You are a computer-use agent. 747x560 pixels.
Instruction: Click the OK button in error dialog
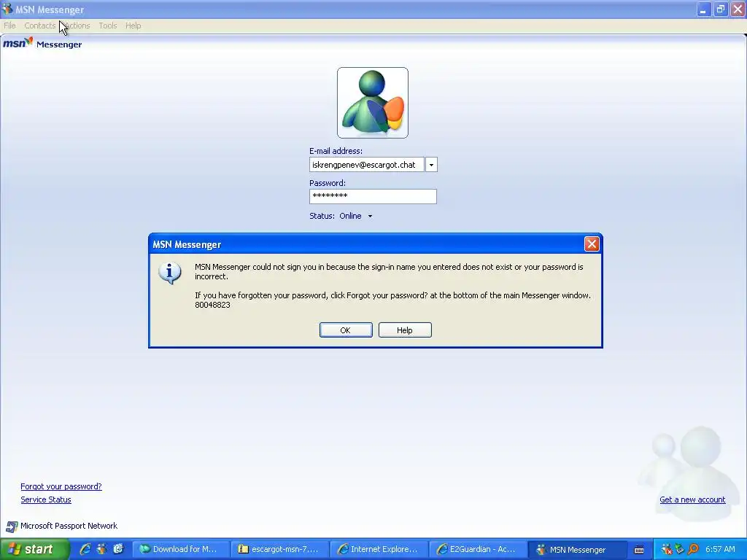click(x=346, y=330)
